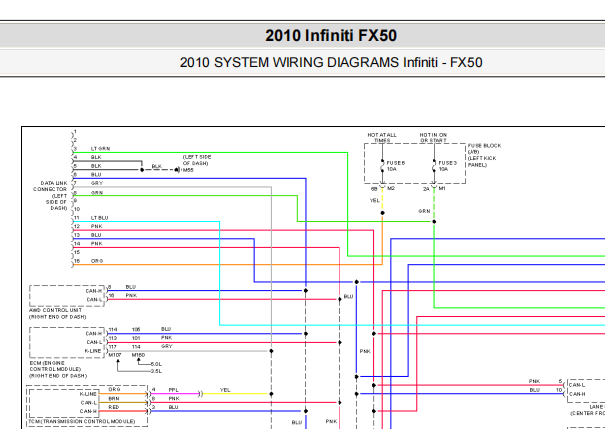Click the CAN-H terminal in the AWD control unit
The height and width of the screenshot is (429, 605).
(x=94, y=291)
